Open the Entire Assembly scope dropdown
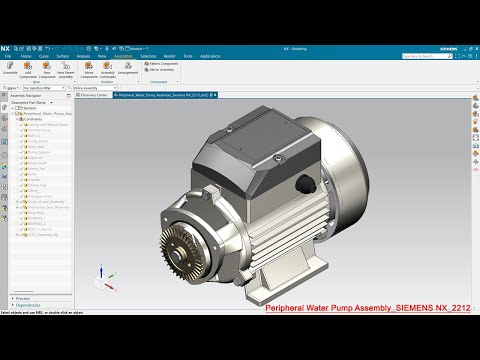The height and width of the screenshot is (360, 480). 95,88
